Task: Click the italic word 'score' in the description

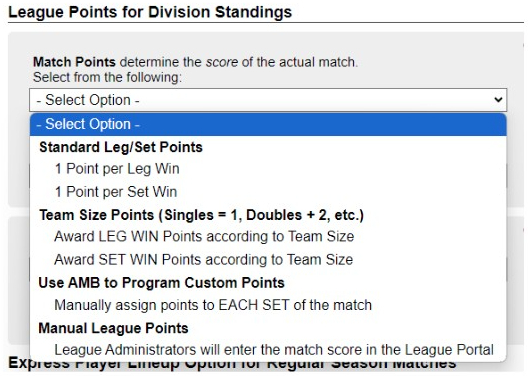Action: click(222, 62)
